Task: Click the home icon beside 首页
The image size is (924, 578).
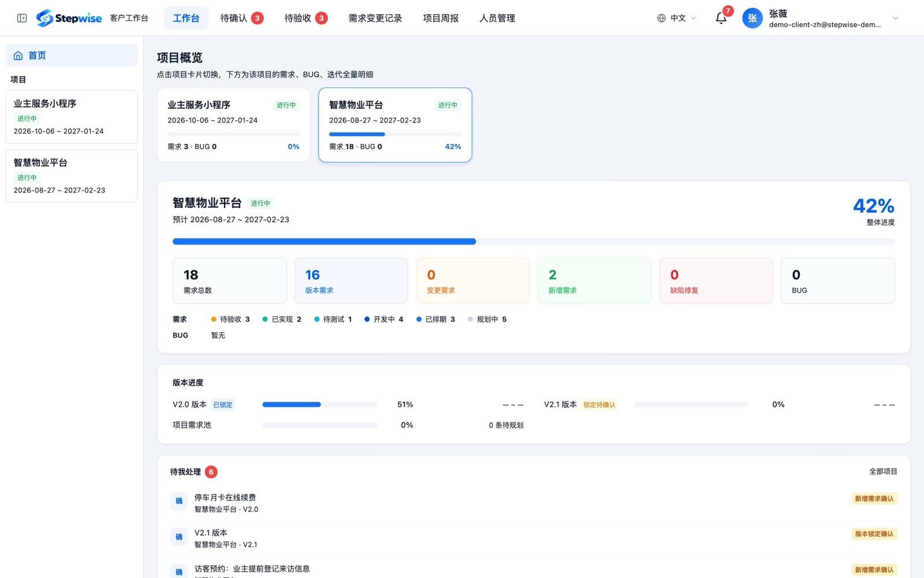Action: (18, 55)
